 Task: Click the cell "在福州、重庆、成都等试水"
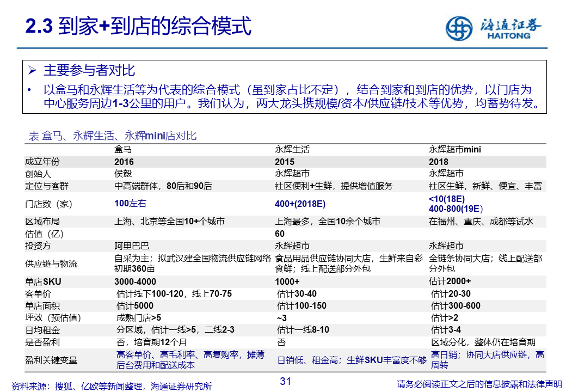click(x=481, y=221)
